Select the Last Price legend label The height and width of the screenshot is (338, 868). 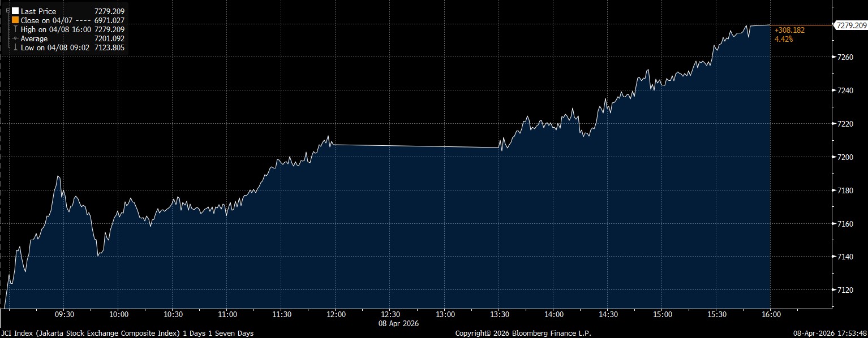(38, 11)
